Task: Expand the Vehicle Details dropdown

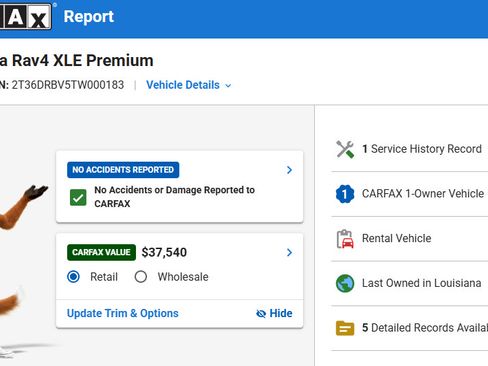Action: click(x=189, y=85)
